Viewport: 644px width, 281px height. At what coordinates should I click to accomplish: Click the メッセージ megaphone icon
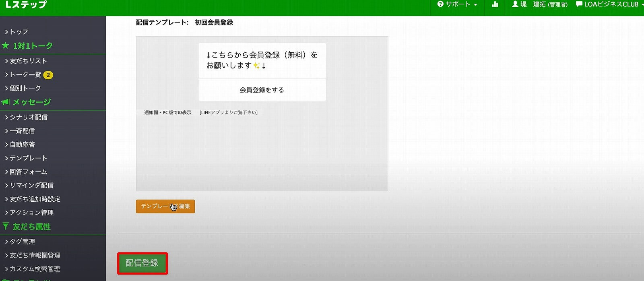[6, 102]
